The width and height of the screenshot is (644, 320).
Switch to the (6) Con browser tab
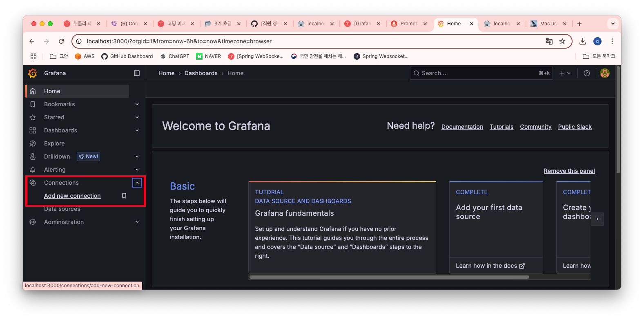pyautogui.click(x=129, y=24)
